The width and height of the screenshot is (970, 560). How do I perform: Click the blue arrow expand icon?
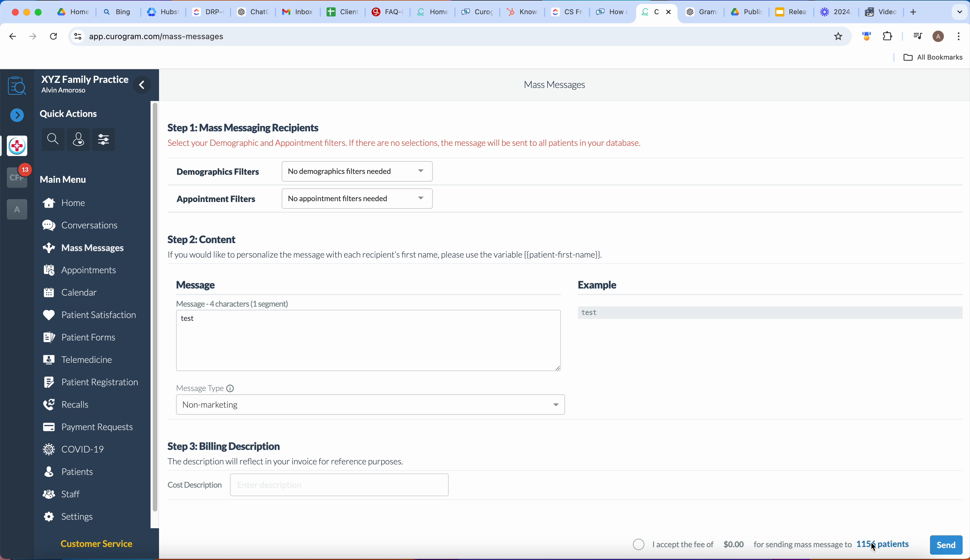pos(17,115)
